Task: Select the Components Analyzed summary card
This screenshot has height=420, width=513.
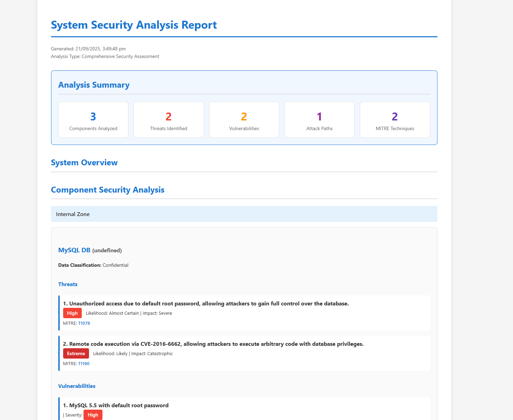Action: 93,119
